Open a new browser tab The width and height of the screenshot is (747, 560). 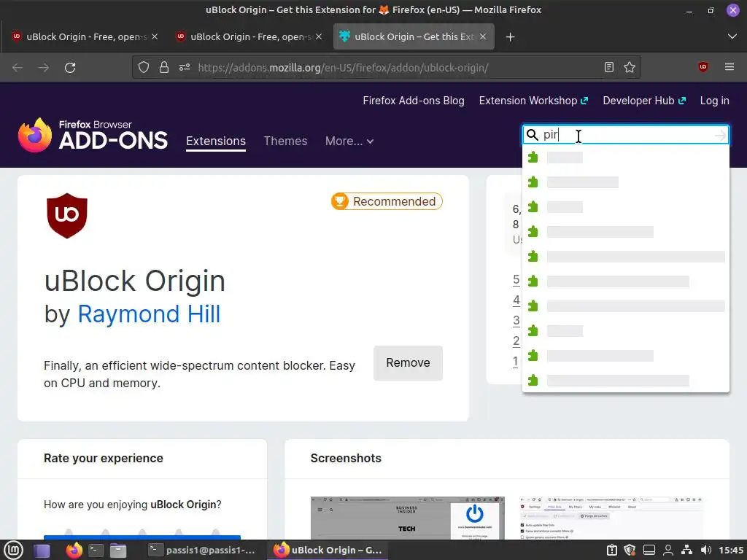[x=510, y=36]
